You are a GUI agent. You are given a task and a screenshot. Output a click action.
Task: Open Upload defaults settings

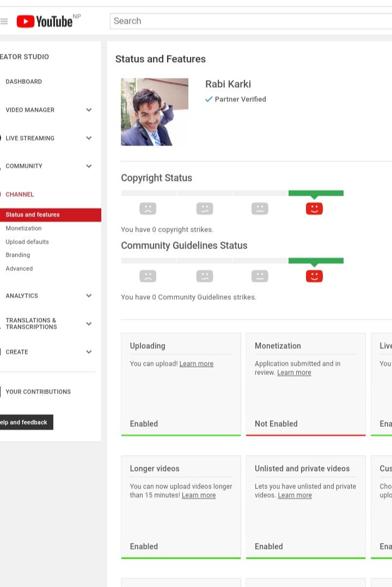[x=27, y=242]
